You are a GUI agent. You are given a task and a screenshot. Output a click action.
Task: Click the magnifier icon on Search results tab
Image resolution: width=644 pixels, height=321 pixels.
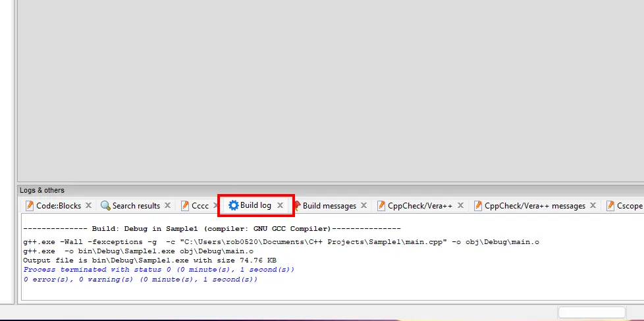click(x=105, y=206)
